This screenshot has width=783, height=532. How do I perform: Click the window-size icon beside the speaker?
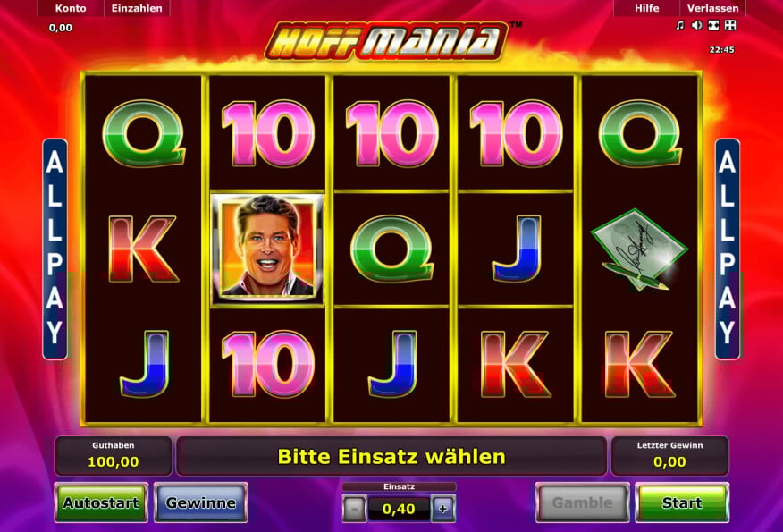(713, 25)
